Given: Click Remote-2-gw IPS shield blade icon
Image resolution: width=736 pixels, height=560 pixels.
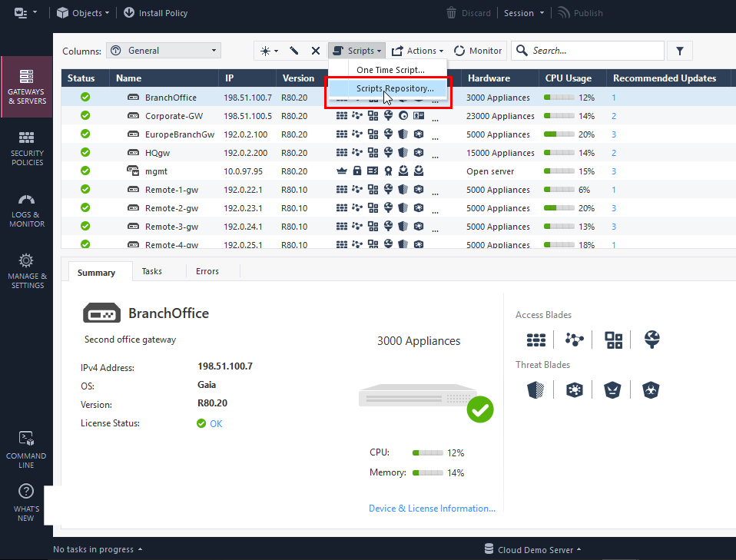Looking at the screenshot, I should (x=403, y=207).
